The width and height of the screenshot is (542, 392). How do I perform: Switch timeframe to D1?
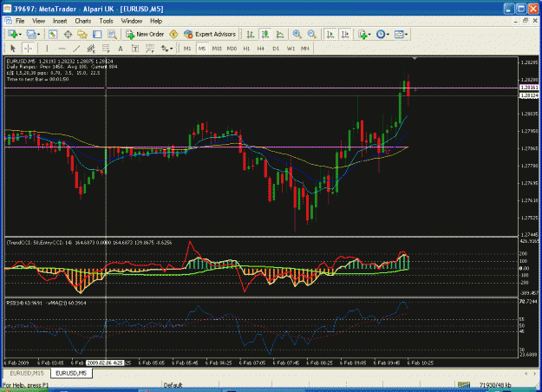click(x=276, y=49)
